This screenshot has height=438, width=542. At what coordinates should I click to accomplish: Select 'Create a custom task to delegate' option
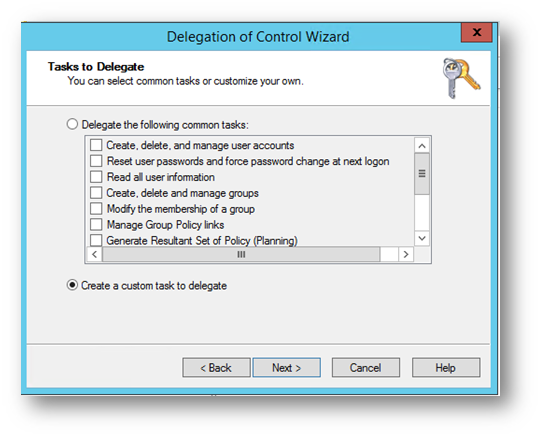(x=72, y=285)
